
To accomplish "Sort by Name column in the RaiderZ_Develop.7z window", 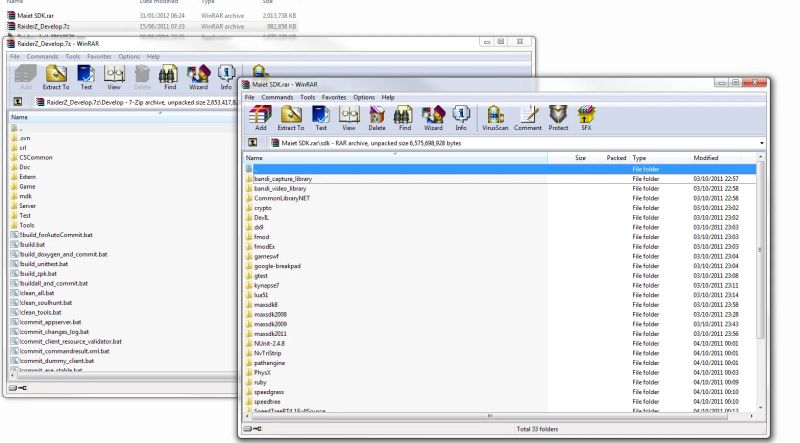I will pyautogui.click(x=123, y=117).
